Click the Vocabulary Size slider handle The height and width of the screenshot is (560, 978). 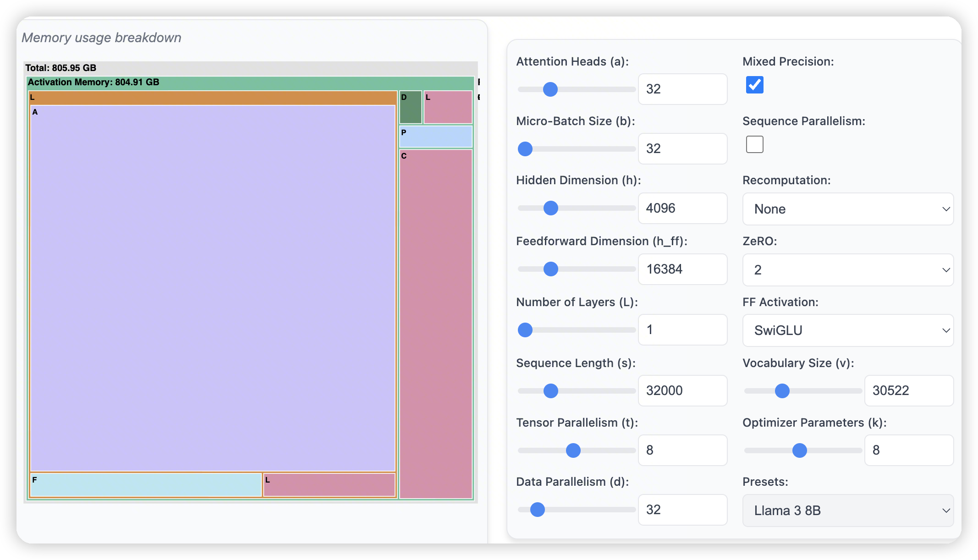coord(782,391)
